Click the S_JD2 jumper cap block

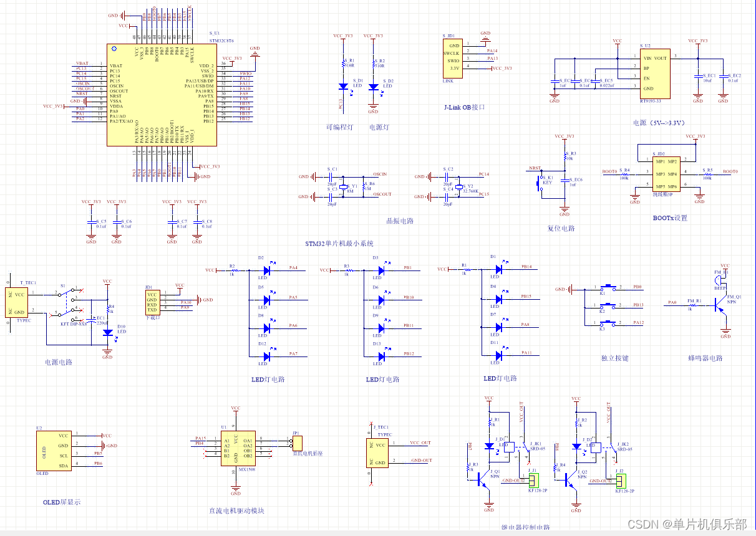tap(666, 174)
